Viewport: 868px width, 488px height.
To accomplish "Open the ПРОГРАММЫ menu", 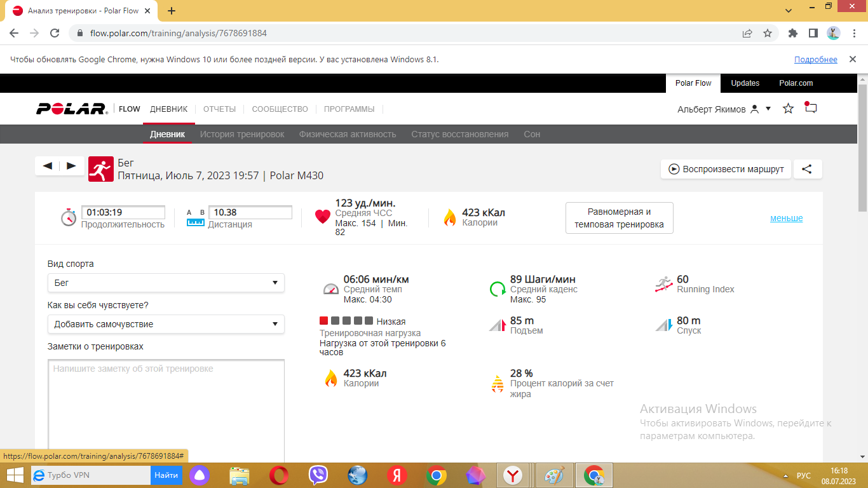I will [x=349, y=109].
